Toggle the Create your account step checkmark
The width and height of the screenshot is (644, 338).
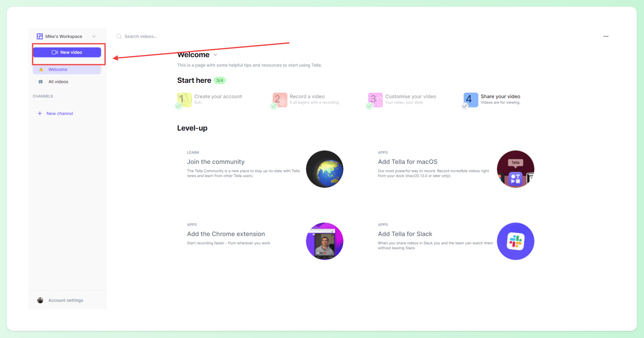[178, 106]
